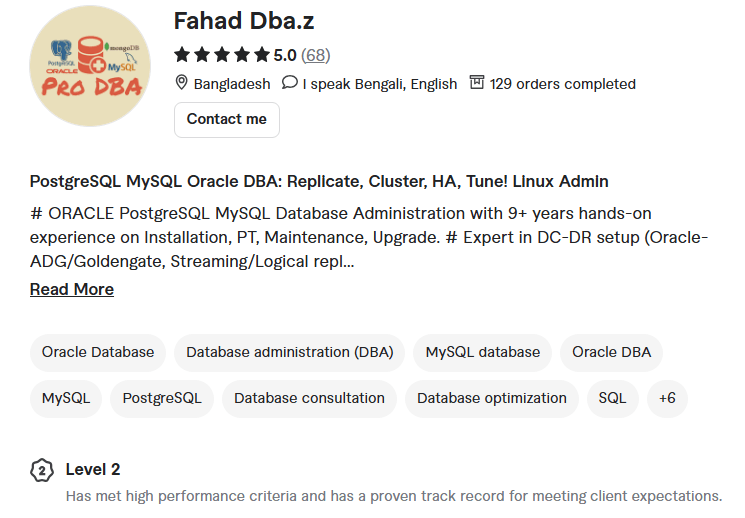This screenshot has height=518, width=745.
Task: Click the location pin icon beside Bangladesh
Action: click(x=181, y=83)
